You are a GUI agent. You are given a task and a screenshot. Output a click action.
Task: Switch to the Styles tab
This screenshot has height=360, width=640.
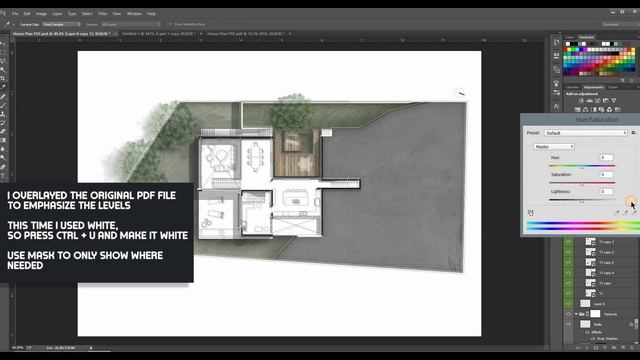(x=613, y=87)
